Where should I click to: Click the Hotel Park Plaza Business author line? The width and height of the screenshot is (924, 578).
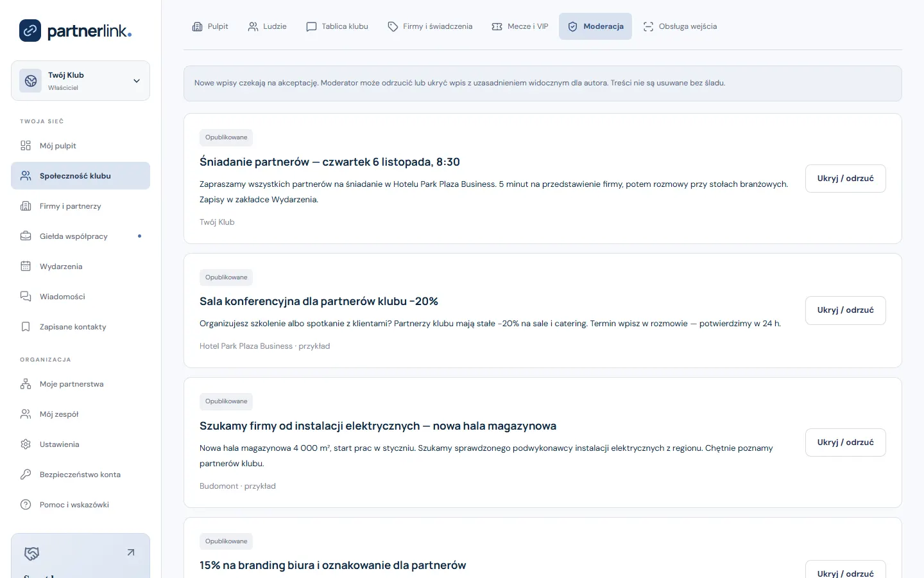pos(264,346)
